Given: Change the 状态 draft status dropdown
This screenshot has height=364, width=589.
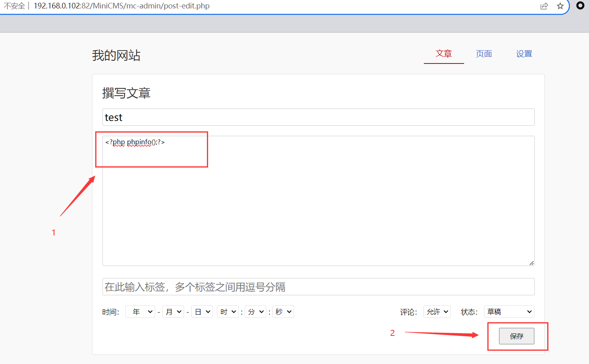Looking at the screenshot, I should click(x=509, y=312).
